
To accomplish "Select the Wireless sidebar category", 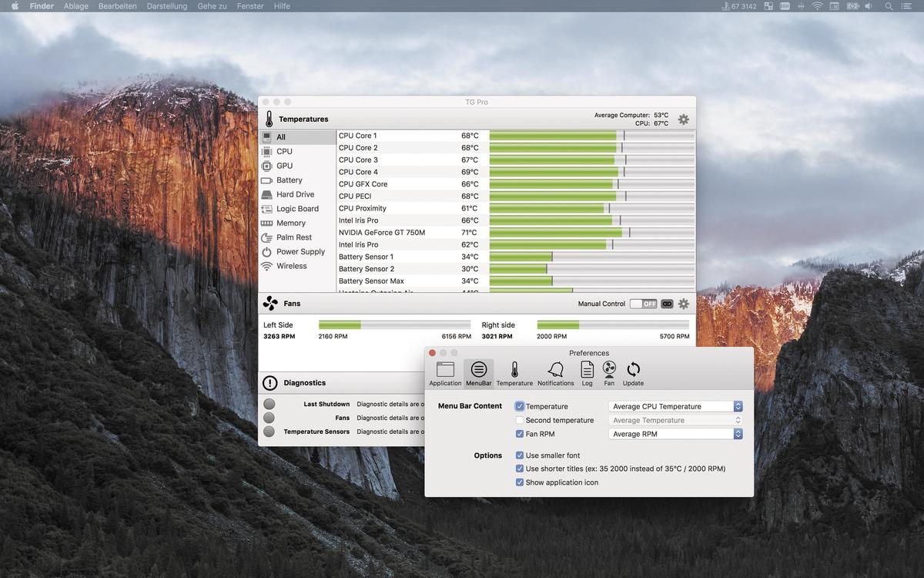I will coord(298,266).
